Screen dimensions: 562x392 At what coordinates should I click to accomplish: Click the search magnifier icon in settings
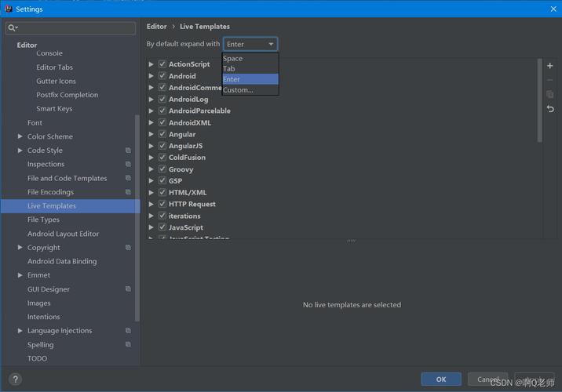[x=12, y=28]
